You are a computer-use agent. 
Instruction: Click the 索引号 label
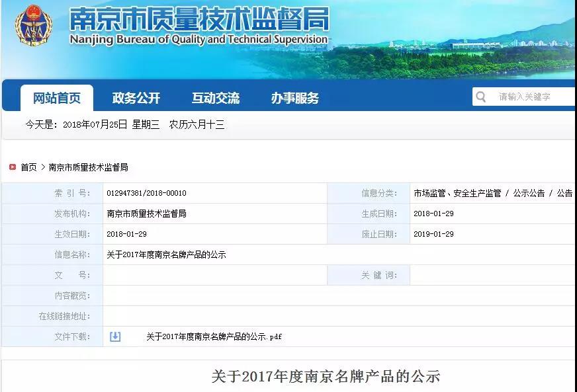72,193
